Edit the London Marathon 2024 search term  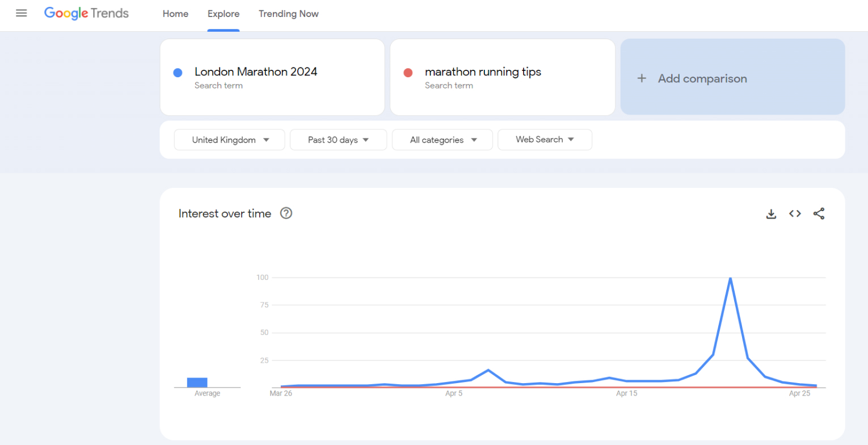[272, 77]
